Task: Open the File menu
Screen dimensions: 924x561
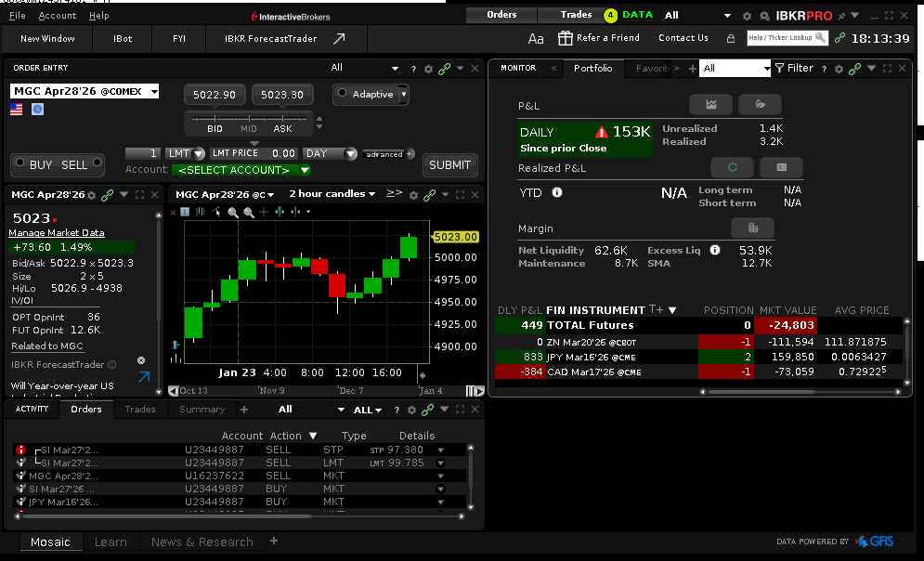Action: (17, 16)
